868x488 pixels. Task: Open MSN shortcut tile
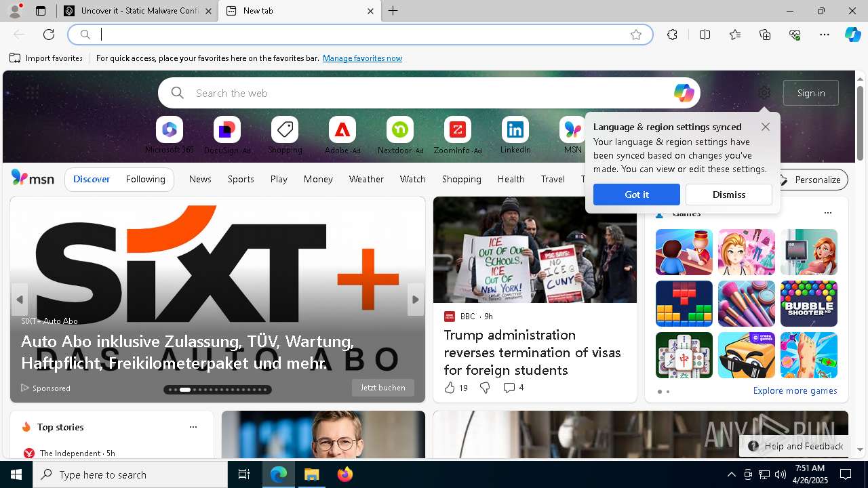point(573,136)
